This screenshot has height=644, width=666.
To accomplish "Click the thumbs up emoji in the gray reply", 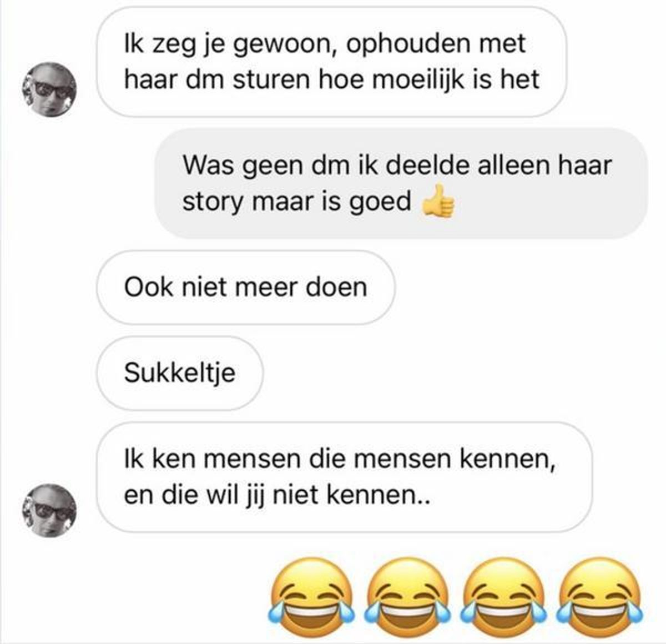I will point(438,200).
